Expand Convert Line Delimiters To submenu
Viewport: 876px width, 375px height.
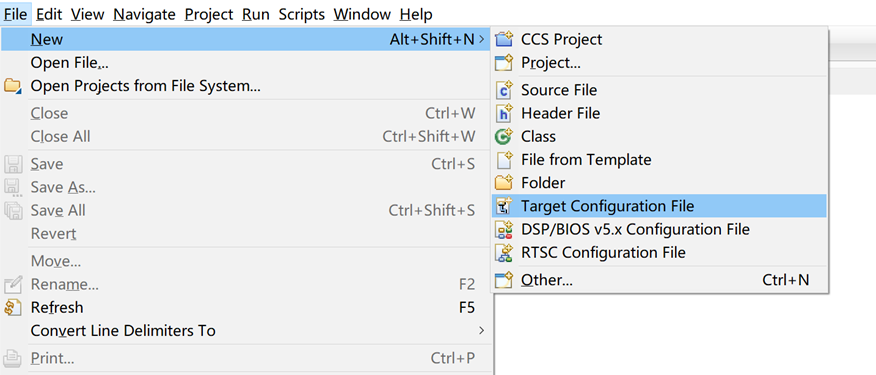tap(481, 330)
